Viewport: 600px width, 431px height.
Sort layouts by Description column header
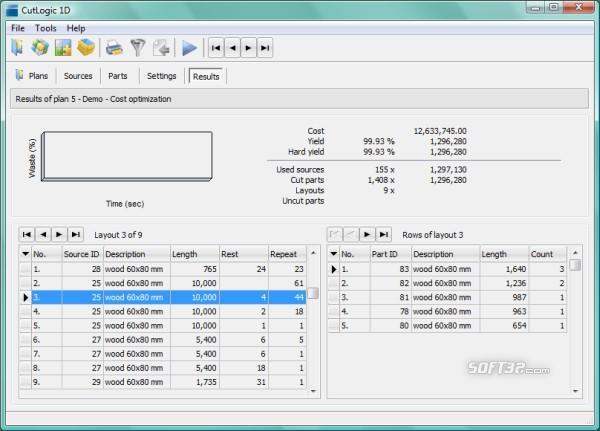click(x=137, y=254)
